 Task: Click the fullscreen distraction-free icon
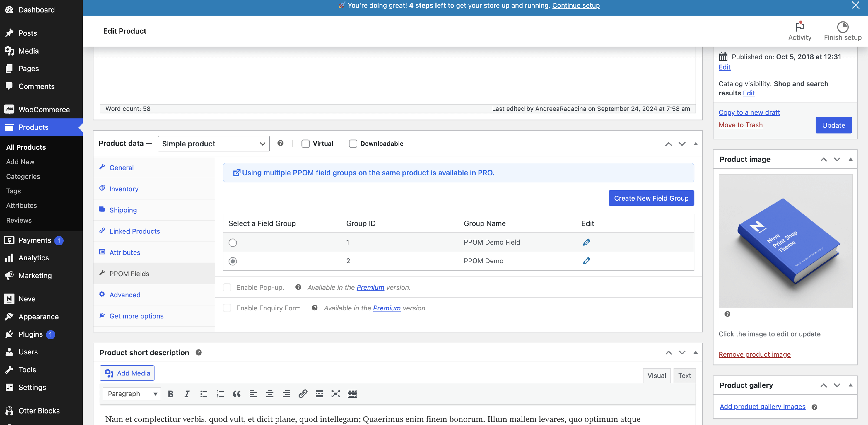(x=336, y=394)
